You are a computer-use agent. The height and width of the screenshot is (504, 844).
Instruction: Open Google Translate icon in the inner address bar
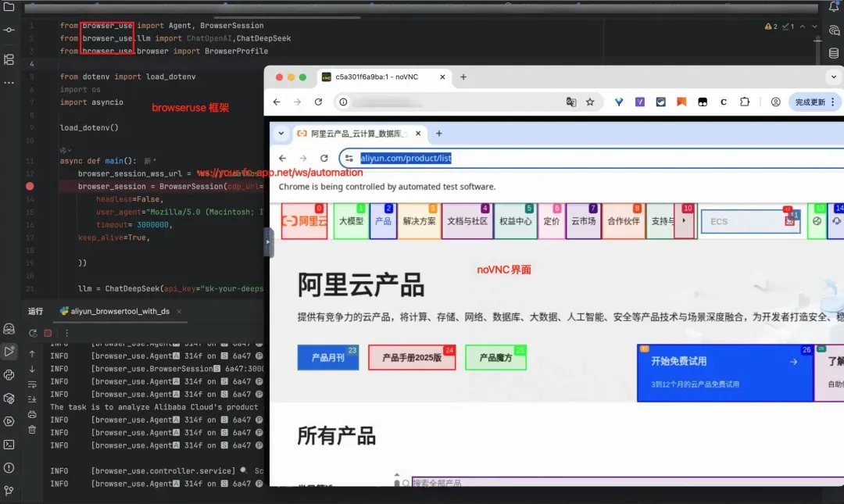pyautogui.click(x=572, y=102)
